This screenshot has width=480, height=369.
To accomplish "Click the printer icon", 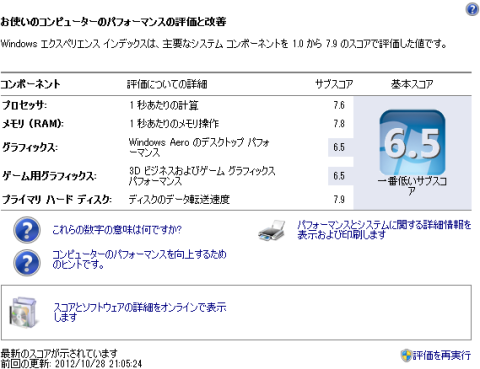I will tap(272, 230).
